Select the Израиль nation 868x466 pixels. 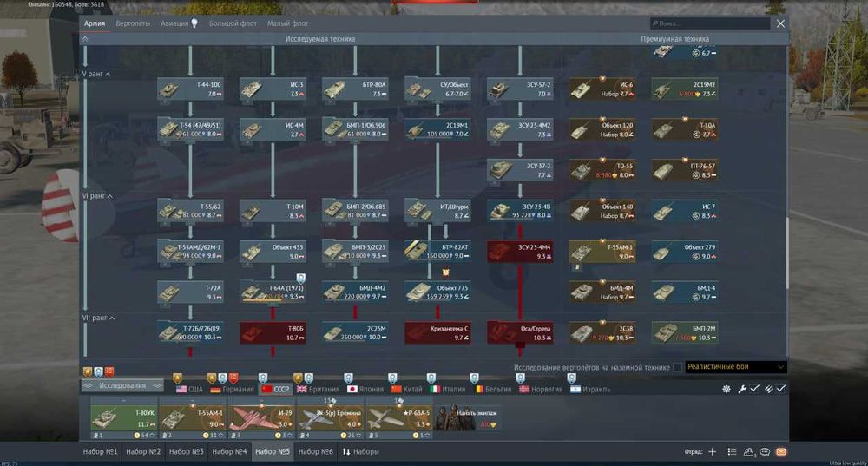click(x=590, y=389)
